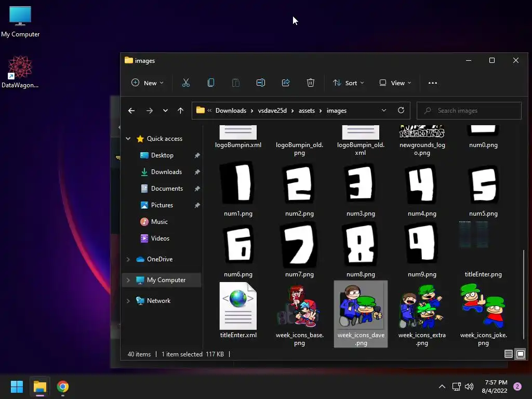Open Documents in Quick access

pyautogui.click(x=167, y=188)
